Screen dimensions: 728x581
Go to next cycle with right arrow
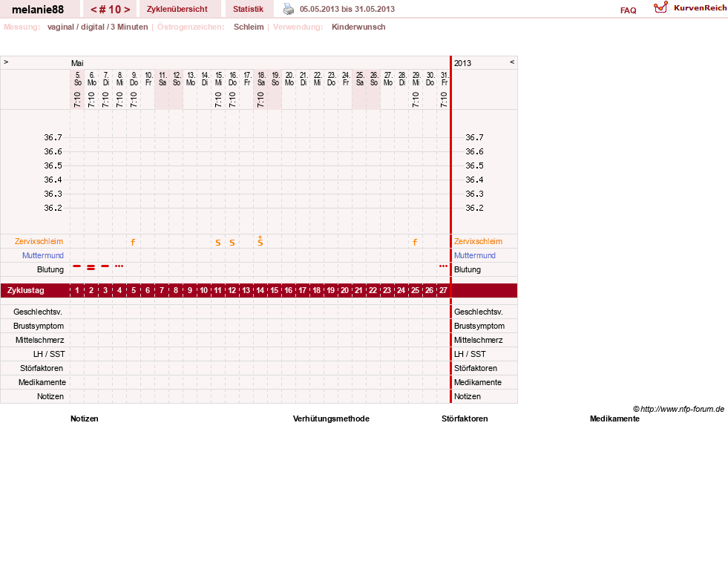[127, 10]
